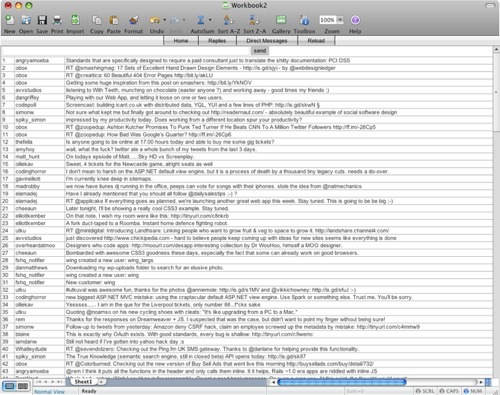
Task: Toggle Page Layout view button at bottom left
Action: (23, 386)
